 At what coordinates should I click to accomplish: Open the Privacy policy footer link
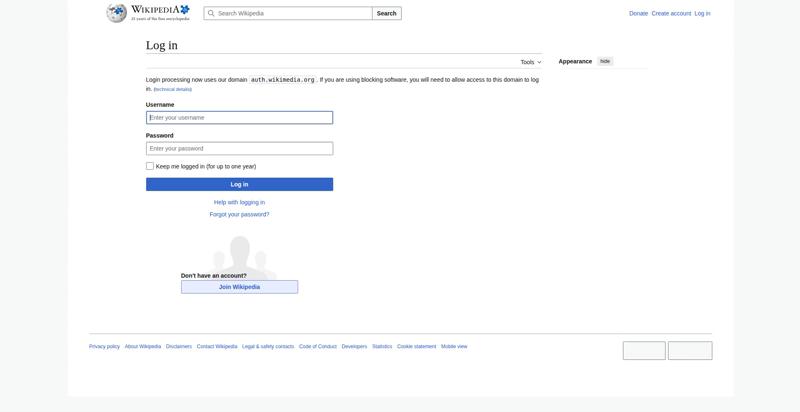click(104, 346)
